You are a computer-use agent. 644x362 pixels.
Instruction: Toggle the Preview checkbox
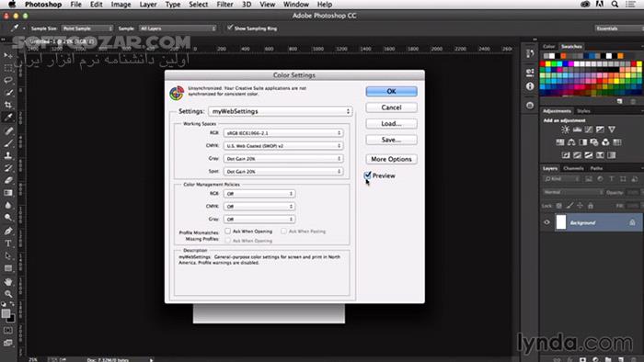coord(368,175)
